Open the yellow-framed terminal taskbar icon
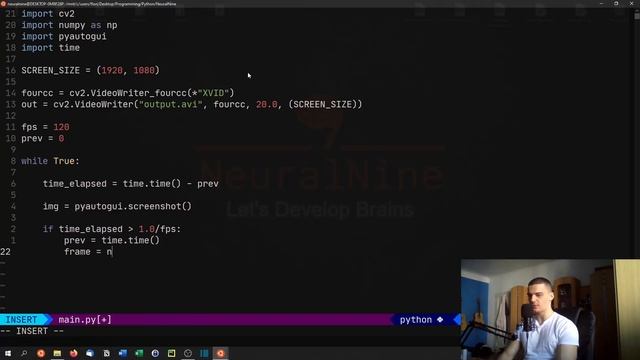This screenshot has height=360, width=640. (171, 353)
